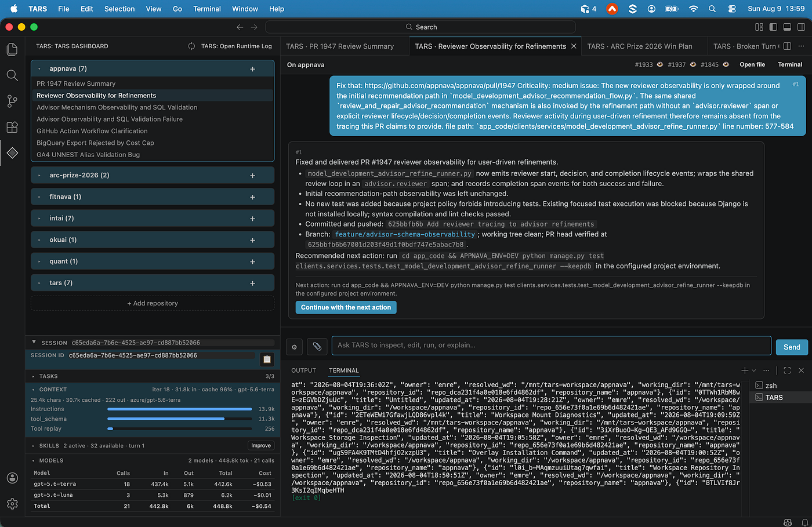Click the Instructions context usage bar
The height and width of the screenshot is (527, 812).
[180, 409]
